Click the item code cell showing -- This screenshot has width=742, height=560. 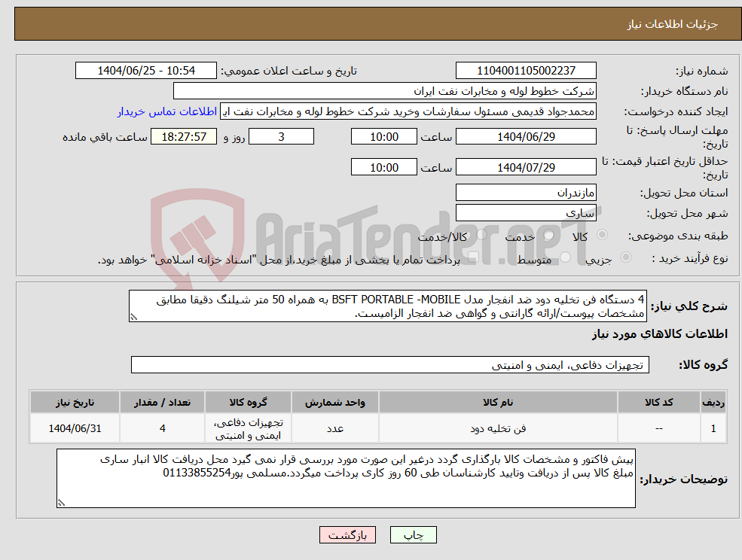pos(658,428)
